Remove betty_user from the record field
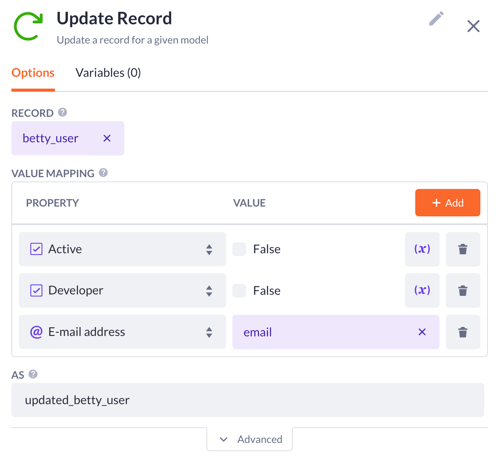 point(107,138)
